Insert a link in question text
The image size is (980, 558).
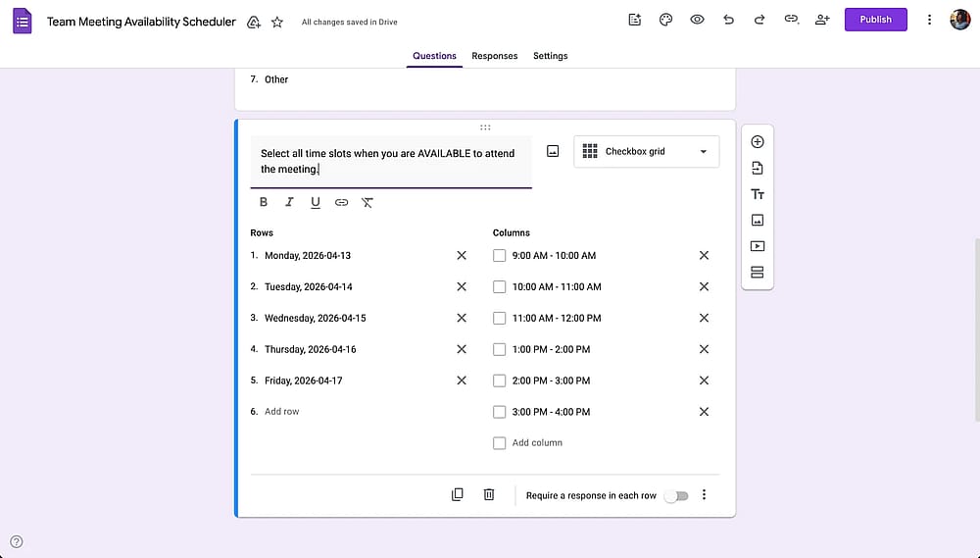click(x=341, y=202)
